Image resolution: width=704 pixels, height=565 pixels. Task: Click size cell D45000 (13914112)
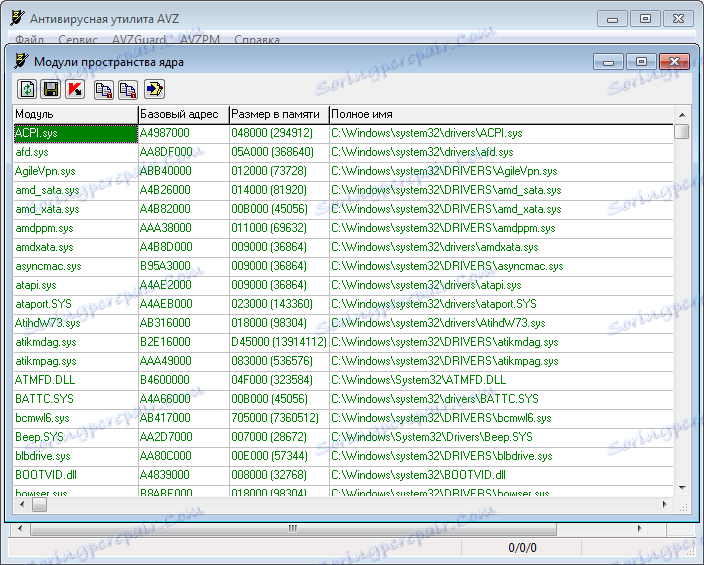279,342
